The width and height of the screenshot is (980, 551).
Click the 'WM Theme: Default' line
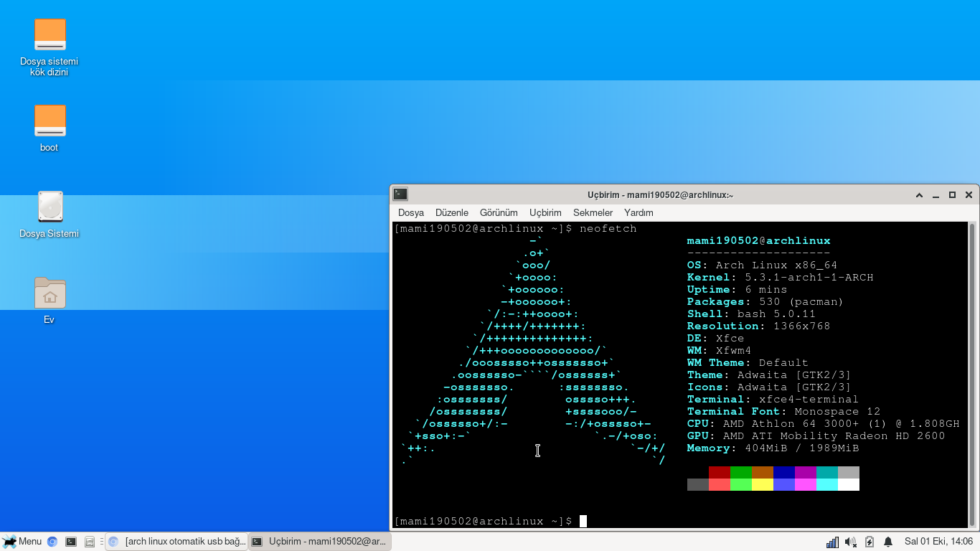click(748, 362)
